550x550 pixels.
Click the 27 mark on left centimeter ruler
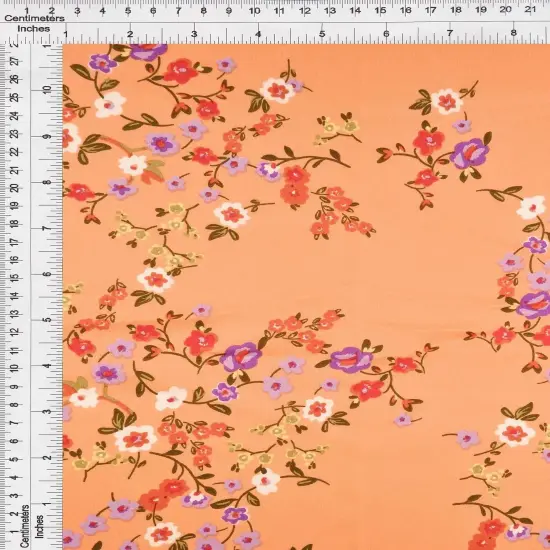pos(15,61)
